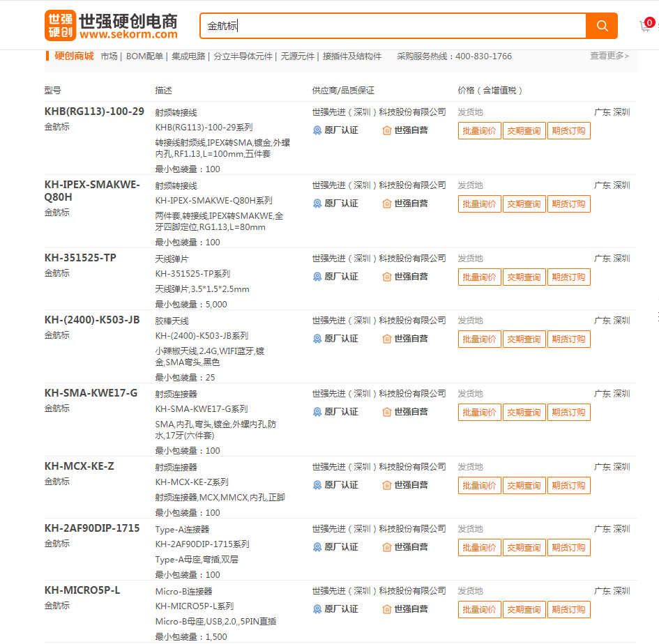Click 期货订购 for KH-(2400)-K503-JB

568,339
